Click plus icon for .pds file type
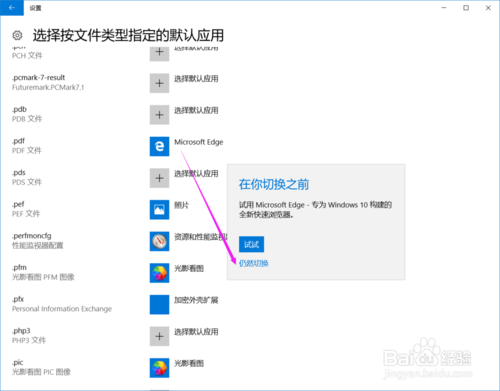500x391 pixels. [x=159, y=178]
